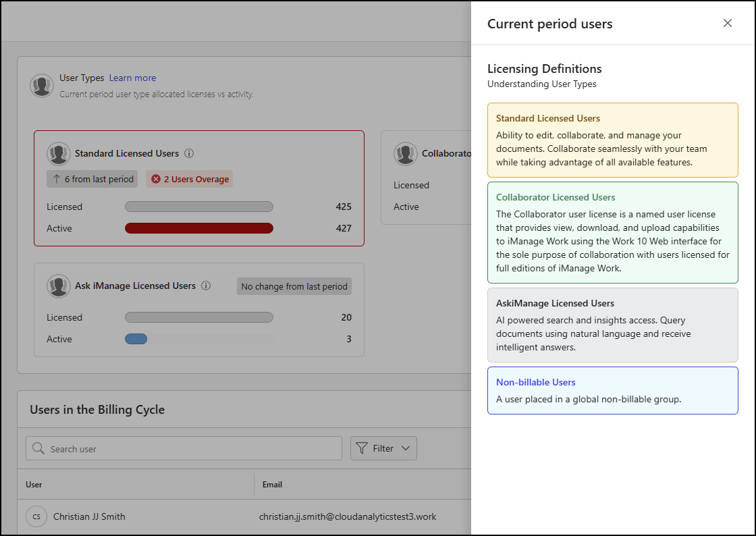This screenshot has width=756, height=536.
Task: Click Standard Licensed count 425
Action: click(x=344, y=207)
